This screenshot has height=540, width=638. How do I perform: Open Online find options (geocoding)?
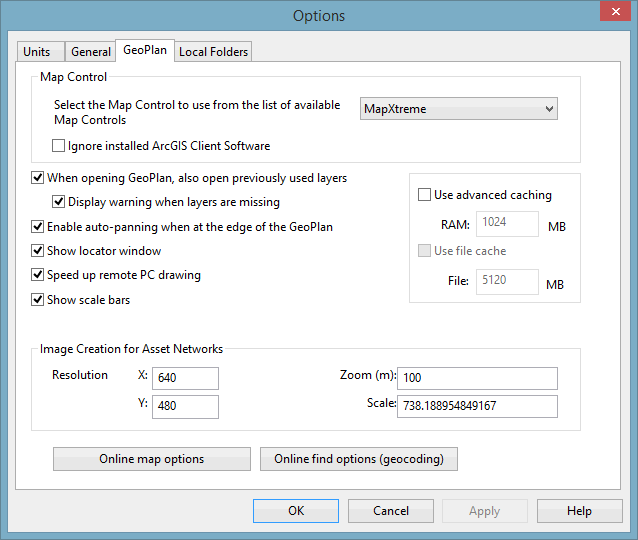point(359,459)
